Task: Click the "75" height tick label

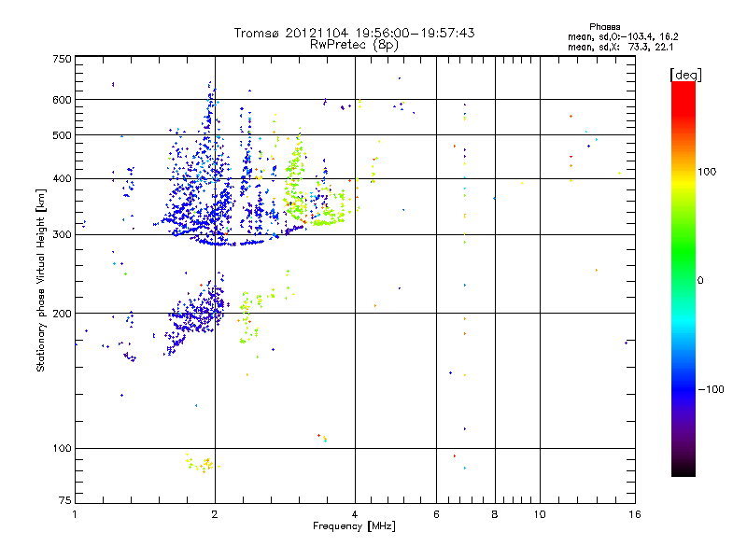Action: coord(65,500)
